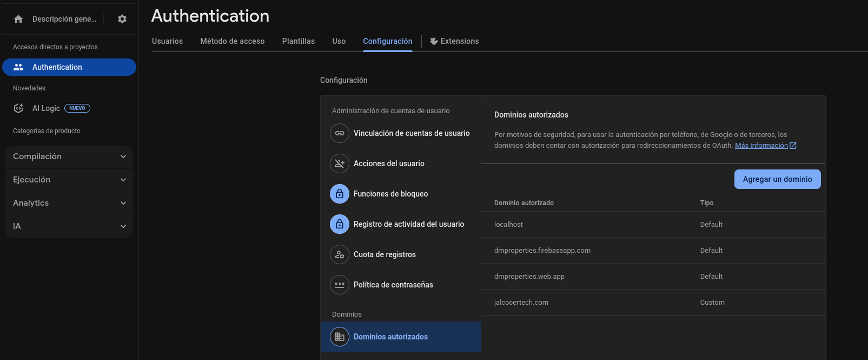Expand the Analytics category

(123, 203)
